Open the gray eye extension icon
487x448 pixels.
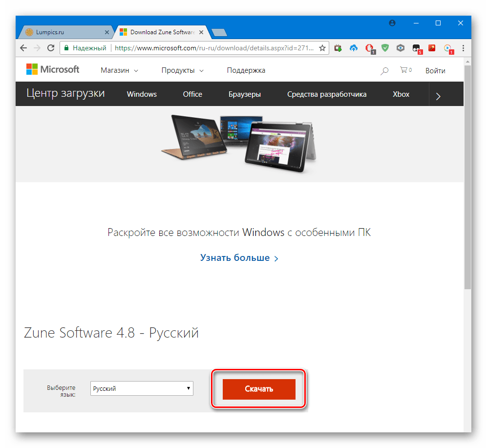[401, 48]
